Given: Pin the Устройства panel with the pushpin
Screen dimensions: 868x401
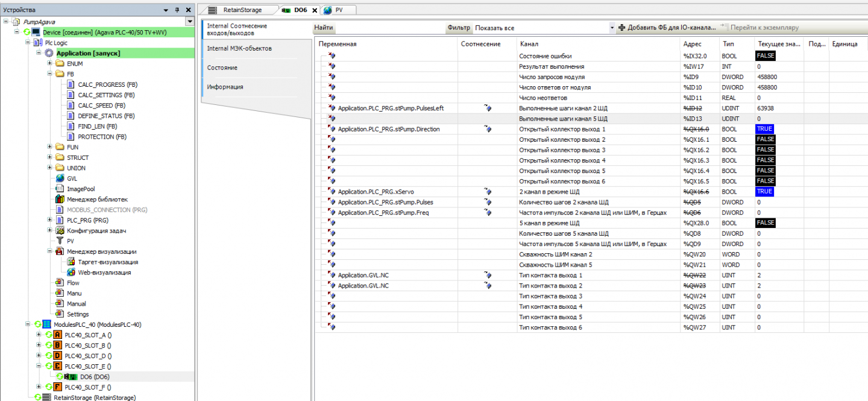Looking at the screenshot, I should click(177, 10).
